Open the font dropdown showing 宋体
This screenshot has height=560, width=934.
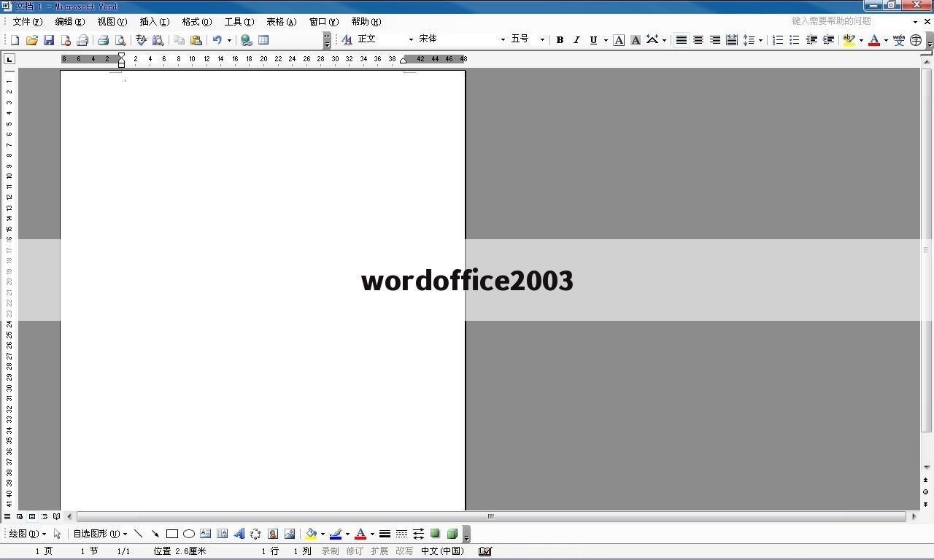point(503,39)
